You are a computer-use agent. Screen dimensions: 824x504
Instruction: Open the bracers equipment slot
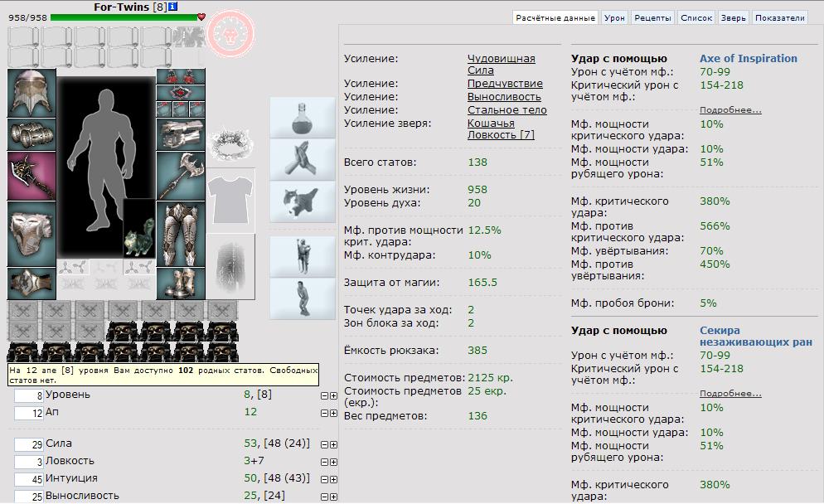click(32, 134)
